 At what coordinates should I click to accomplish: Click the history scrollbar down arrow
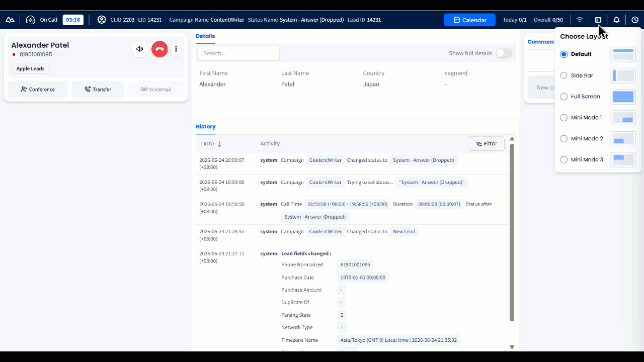pyautogui.click(x=512, y=347)
